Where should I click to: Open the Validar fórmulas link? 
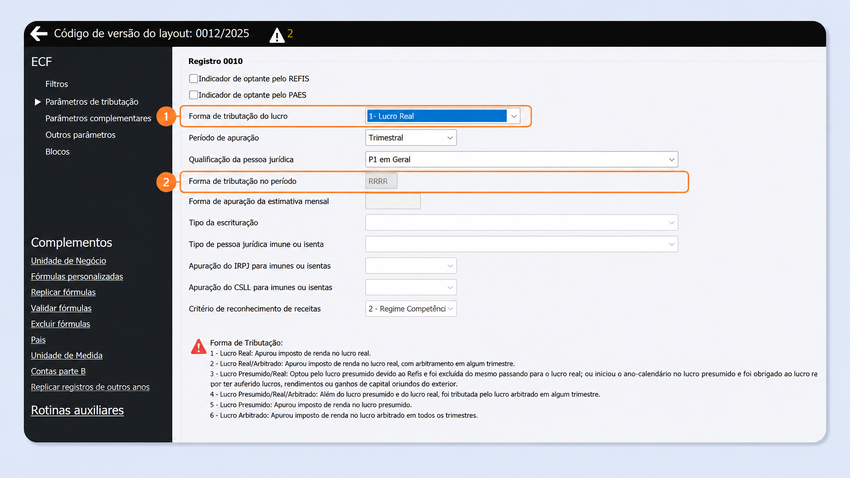[x=61, y=308]
